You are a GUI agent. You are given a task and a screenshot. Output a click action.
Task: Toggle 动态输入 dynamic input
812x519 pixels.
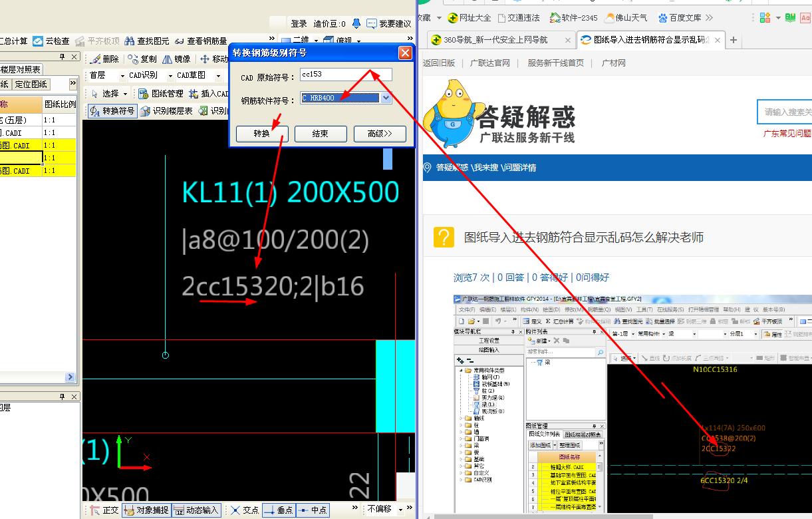click(197, 510)
